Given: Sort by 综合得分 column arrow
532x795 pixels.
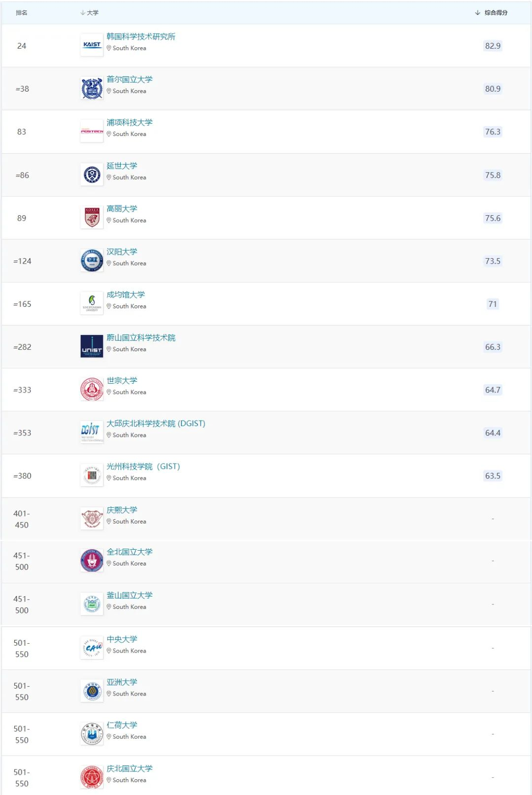Looking at the screenshot, I should [x=477, y=13].
